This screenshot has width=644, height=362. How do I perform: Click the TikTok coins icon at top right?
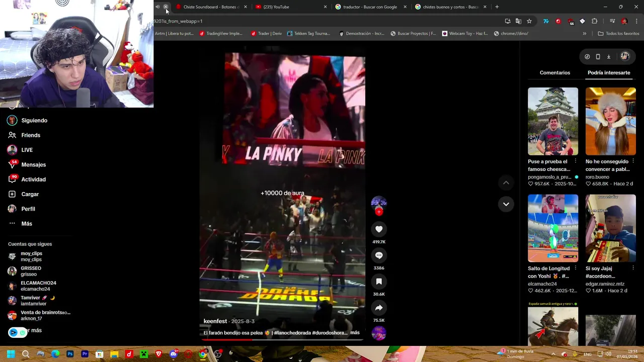click(587, 56)
